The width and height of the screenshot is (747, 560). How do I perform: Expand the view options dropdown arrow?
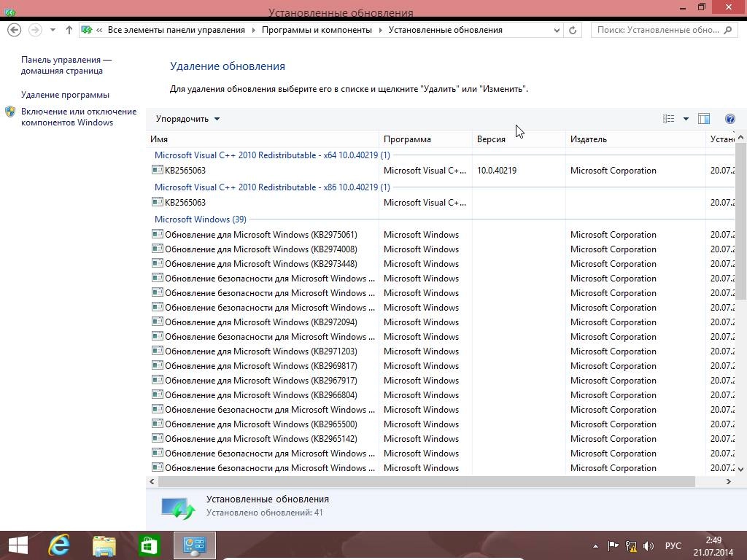[x=686, y=119]
